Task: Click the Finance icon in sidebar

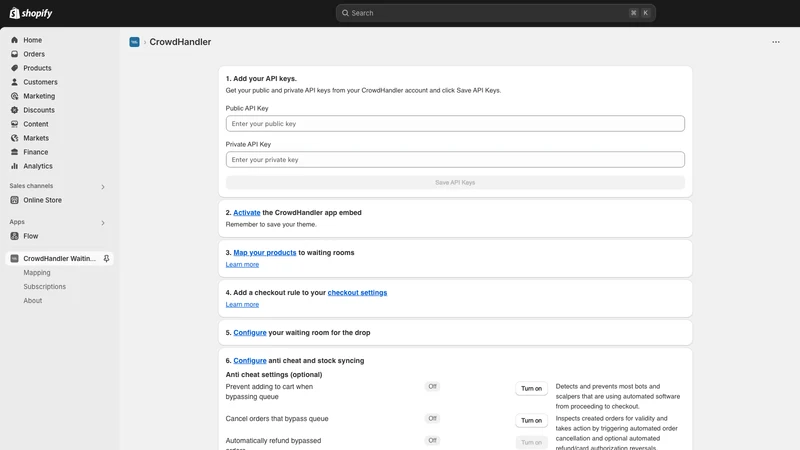Action: 14,152
